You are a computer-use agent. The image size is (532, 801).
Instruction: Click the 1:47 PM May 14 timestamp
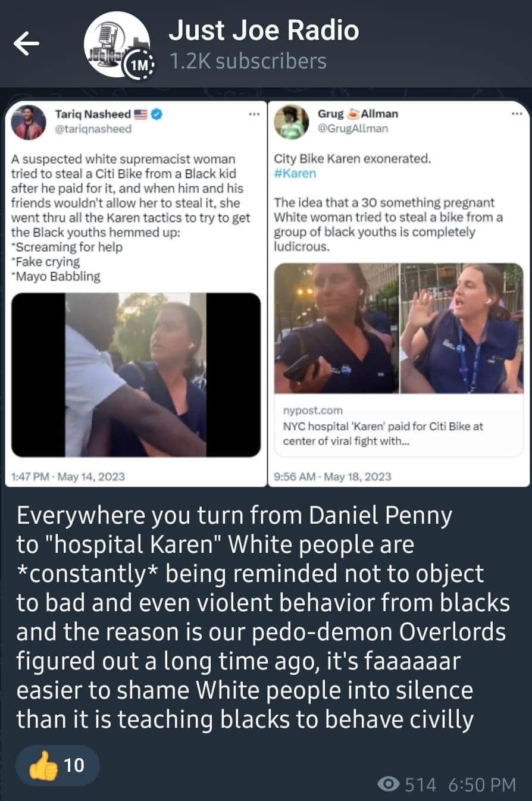click(x=68, y=475)
